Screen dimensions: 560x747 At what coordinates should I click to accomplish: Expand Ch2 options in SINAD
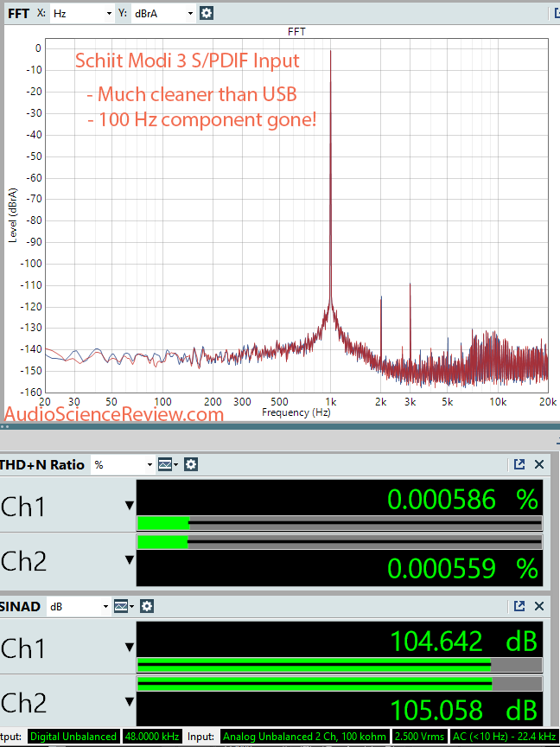coord(129,701)
